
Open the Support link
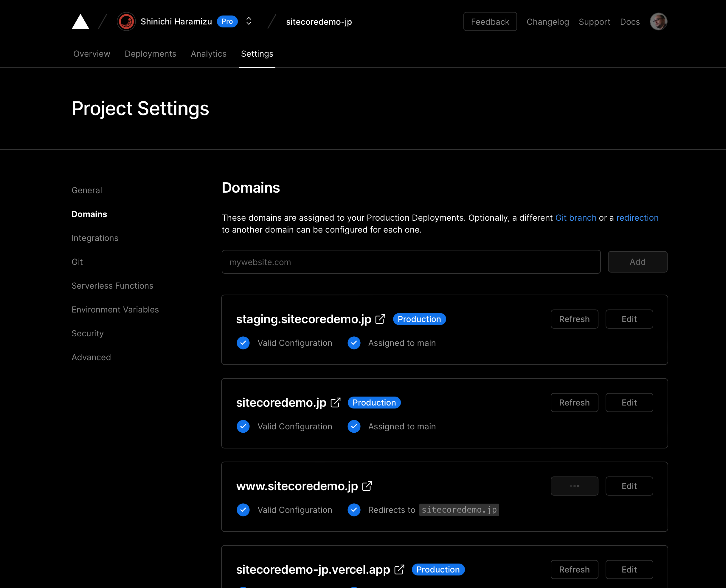(x=594, y=22)
